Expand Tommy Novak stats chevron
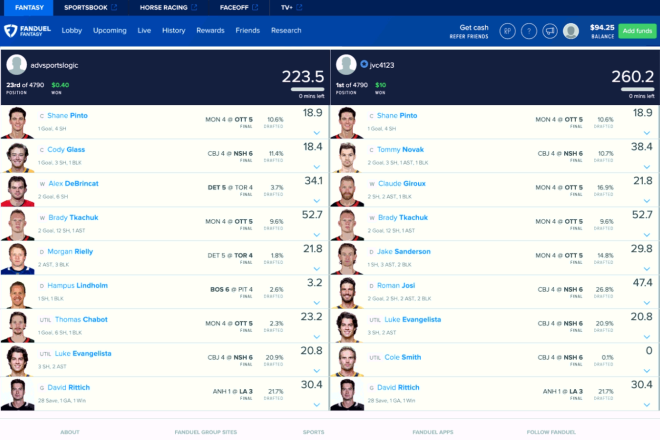 click(647, 167)
